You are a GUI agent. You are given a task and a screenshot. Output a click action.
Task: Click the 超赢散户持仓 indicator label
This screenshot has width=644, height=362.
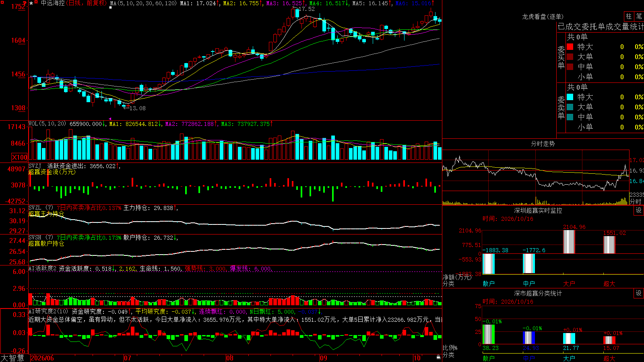46,243
